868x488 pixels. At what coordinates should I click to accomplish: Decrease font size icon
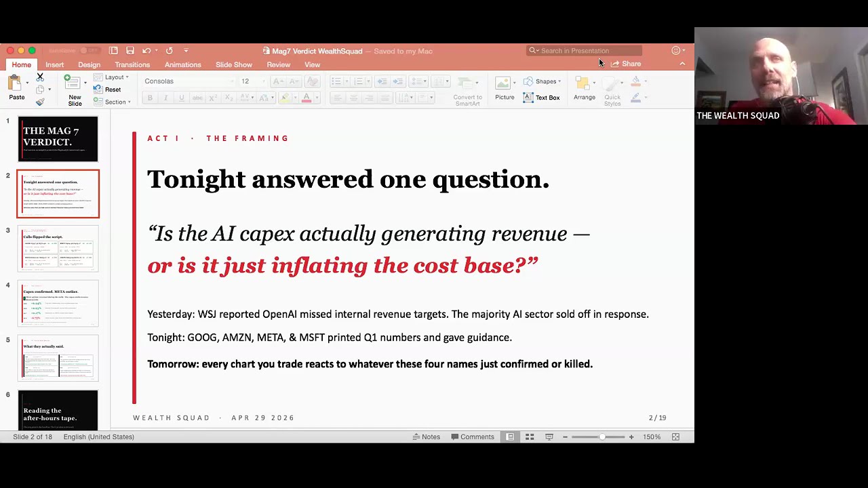(295, 81)
